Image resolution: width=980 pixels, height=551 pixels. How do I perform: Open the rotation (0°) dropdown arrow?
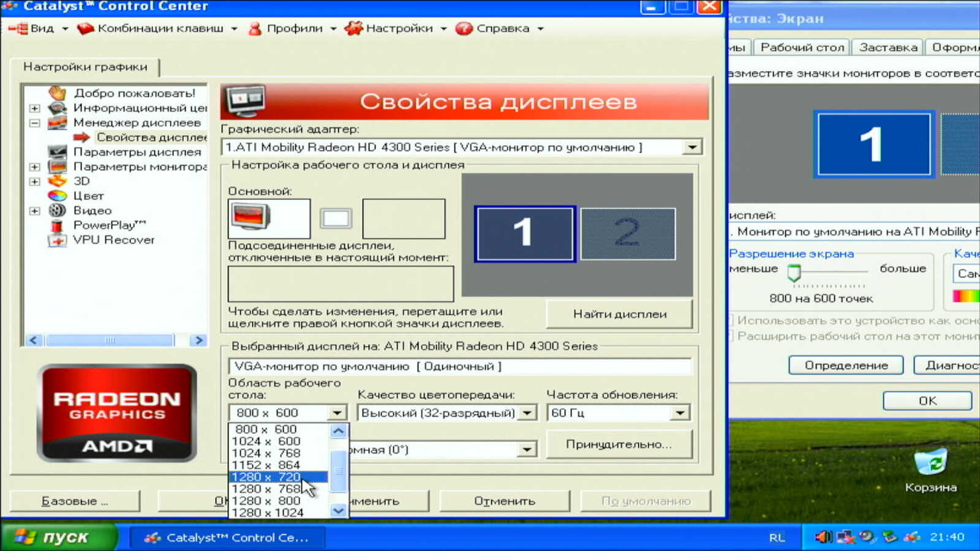click(526, 450)
